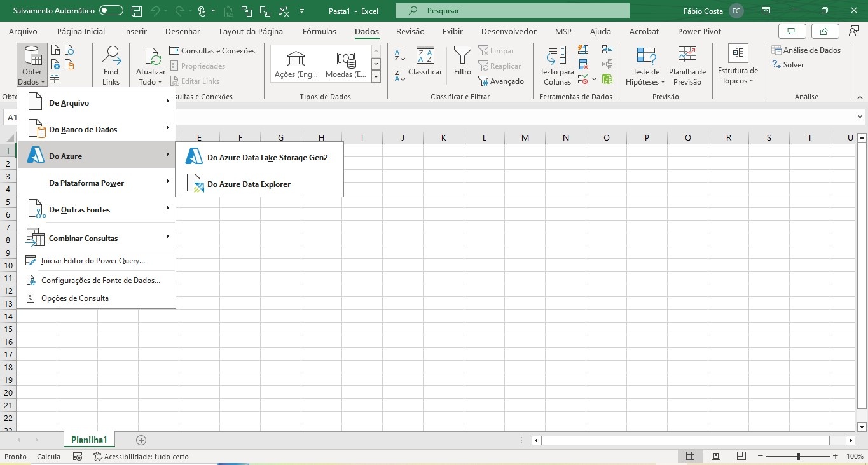Collapse the ribbon with the chevron
This screenshot has width=868, height=465.
tap(860, 97)
